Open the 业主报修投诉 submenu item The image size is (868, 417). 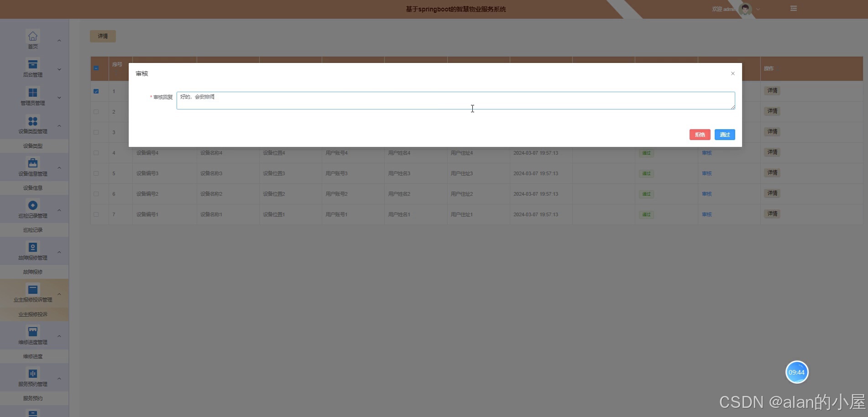(33, 314)
